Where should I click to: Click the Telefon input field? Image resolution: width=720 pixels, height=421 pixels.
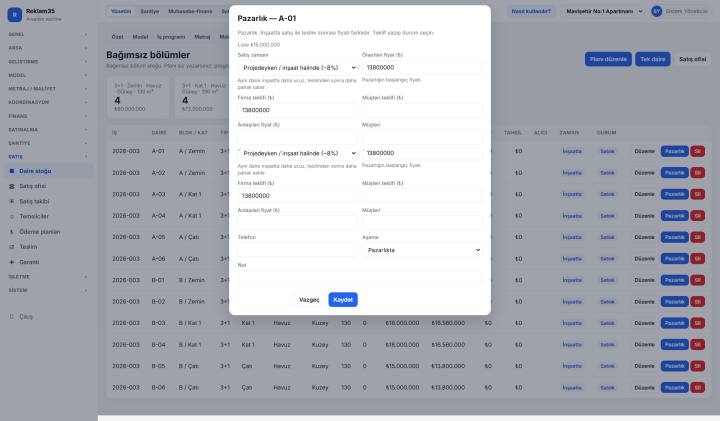pyautogui.click(x=298, y=250)
